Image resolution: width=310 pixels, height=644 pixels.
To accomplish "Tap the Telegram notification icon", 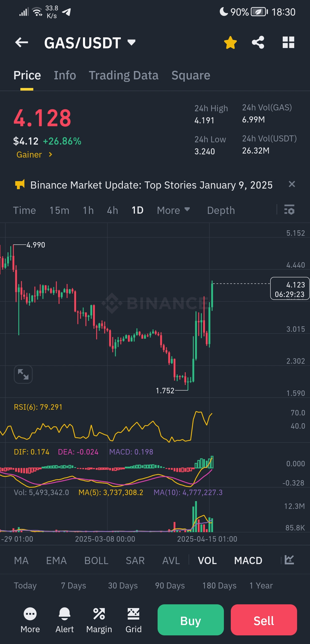I will pos(67,12).
